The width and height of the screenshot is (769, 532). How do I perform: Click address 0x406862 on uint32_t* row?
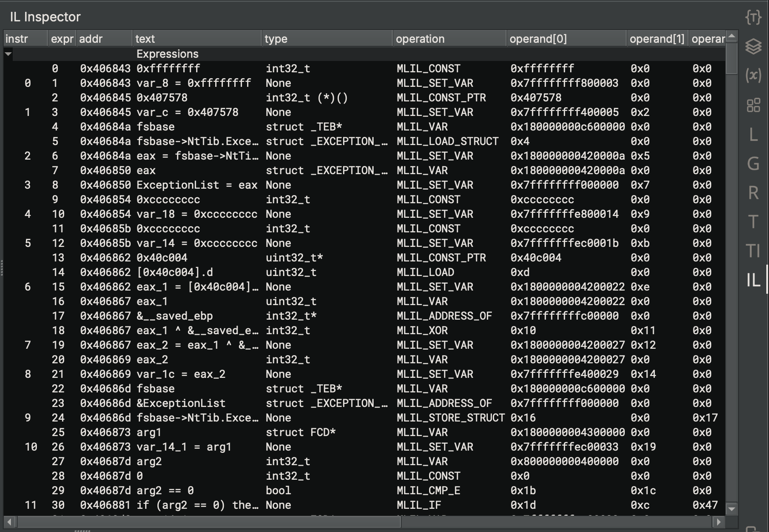(x=105, y=258)
